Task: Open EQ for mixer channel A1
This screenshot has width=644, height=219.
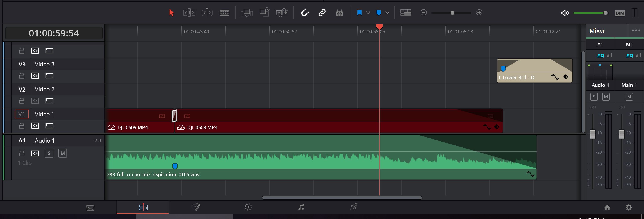Action: pyautogui.click(x=600, y=56)
